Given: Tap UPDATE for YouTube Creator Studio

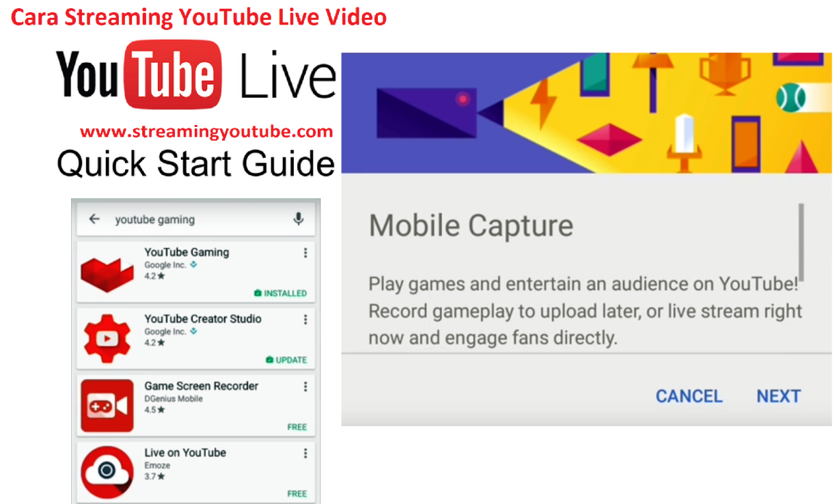Looking at the screenshot, I should click(286, 360).
